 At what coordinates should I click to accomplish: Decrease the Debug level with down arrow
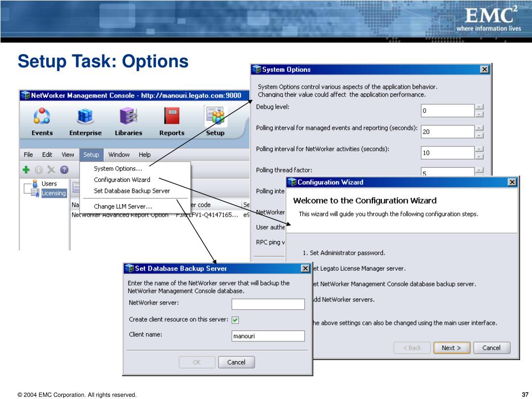click(x=479, y=114)
